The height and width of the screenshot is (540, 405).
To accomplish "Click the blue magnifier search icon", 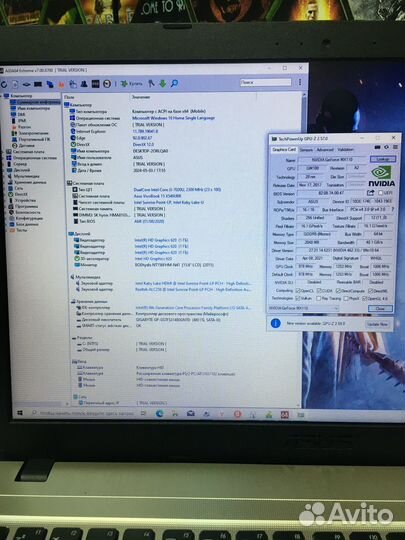I will click(174, 83).
